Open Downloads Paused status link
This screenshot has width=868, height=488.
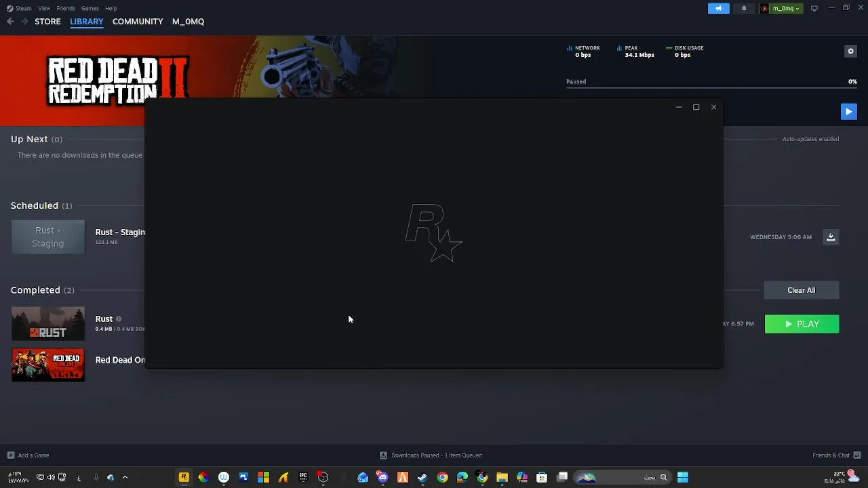coord(431,455)
